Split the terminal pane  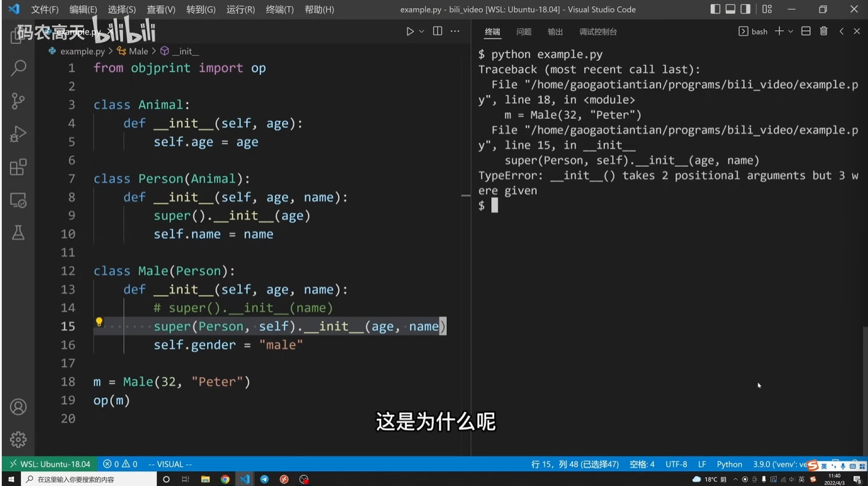(806, 31)
